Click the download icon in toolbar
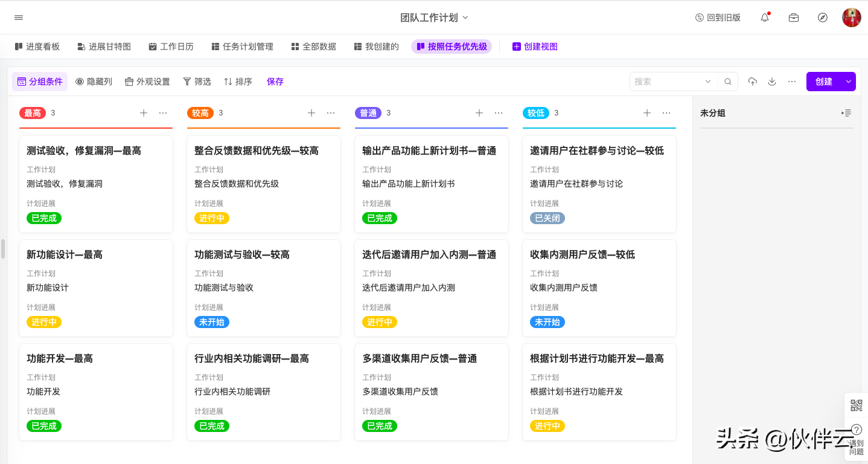This screenshot has height=464, width=868. point(772,82)
